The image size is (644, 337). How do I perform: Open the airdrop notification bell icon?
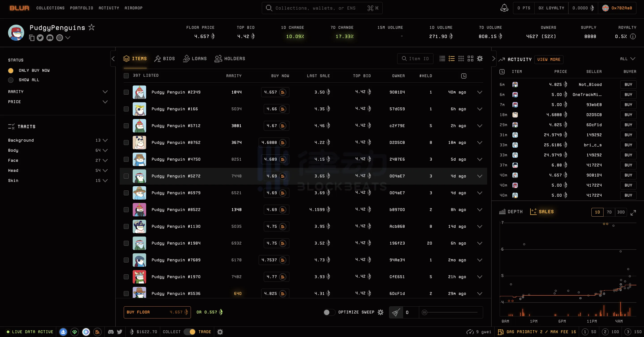[x=504, y=8]
